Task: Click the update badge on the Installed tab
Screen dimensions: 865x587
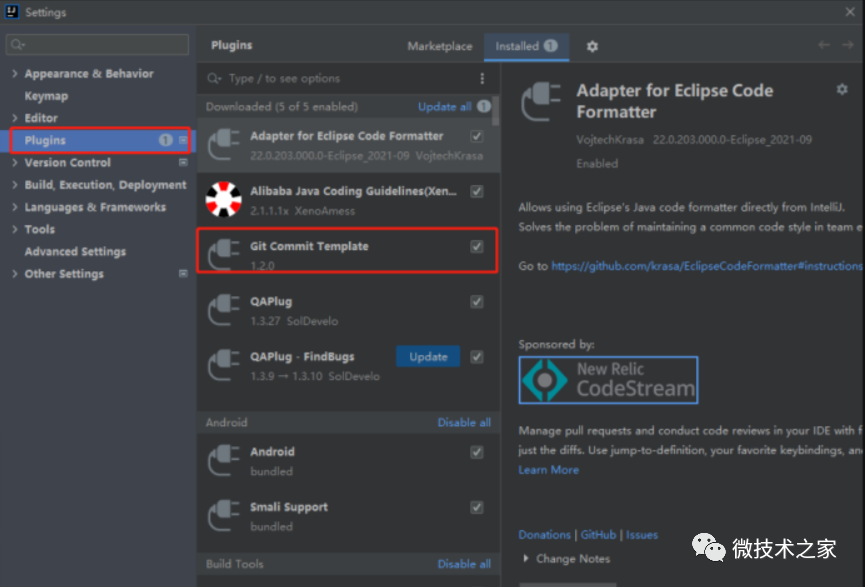Action: coord(550,46)
